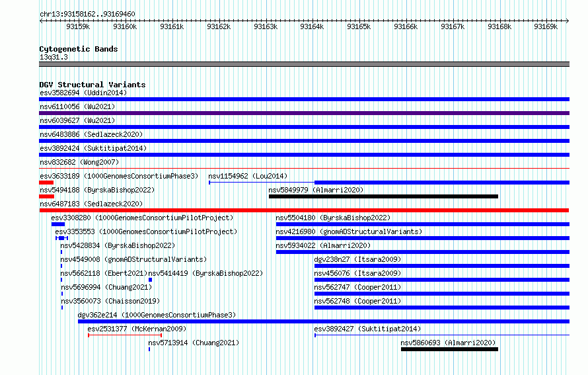The image size is (588, 375).
Task: Click the esv3582694 (Uddin2014) variant label
Action: (83, 93)
